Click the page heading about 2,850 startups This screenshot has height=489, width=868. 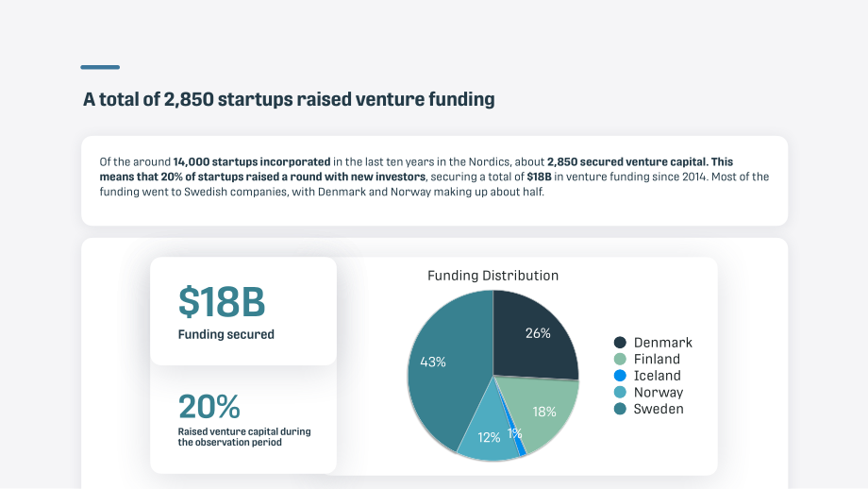pyautogui.click(x=289, y=100)
